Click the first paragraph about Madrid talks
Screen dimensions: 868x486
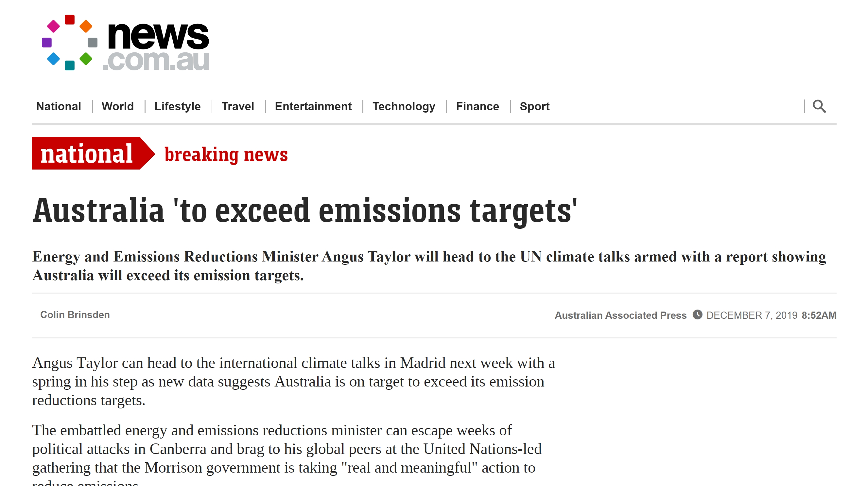[293, 382]
